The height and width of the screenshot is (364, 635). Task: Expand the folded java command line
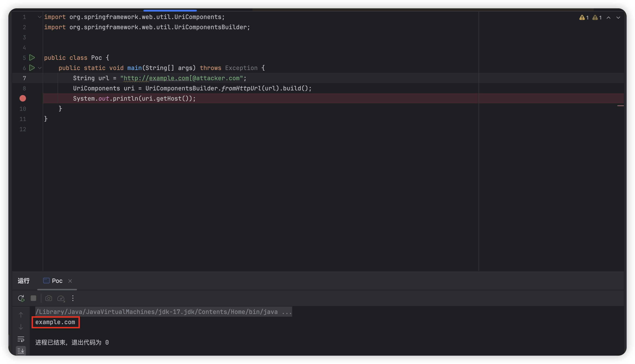(163, 312)
